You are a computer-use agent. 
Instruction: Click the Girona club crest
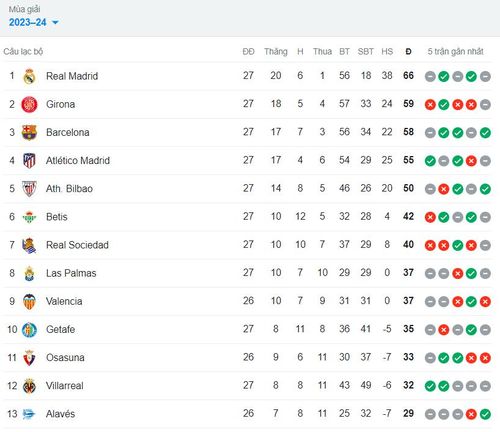(29, 104)
